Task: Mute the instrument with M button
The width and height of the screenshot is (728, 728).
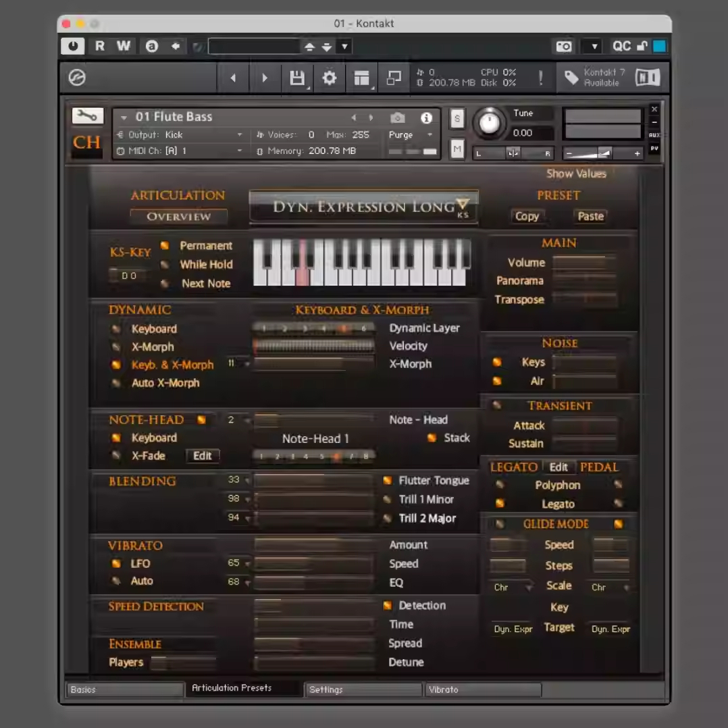Action: [457, 149]
